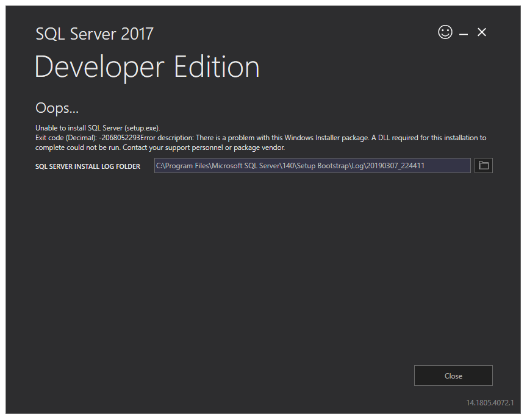Select the "SQL SERVER INSTALL LOG FOLDER" label
The height and width of the screenshot is (420, 527).
pyautogui.click(x=88, y=166)
